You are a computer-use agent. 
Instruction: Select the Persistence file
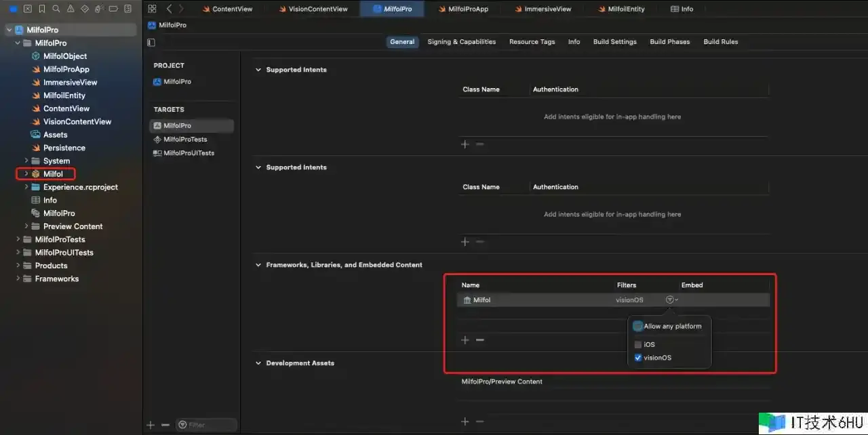click(x=64, y=148)
